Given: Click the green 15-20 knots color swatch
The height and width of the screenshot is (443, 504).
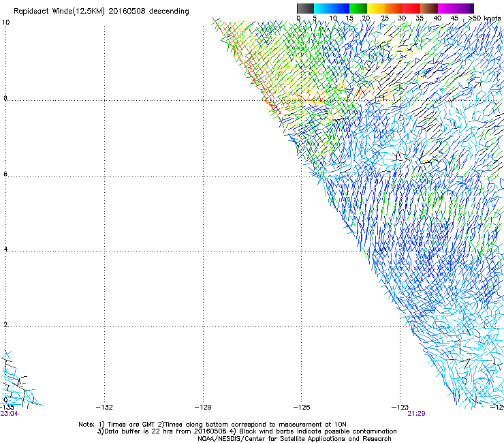Looking at the screenshot, I should 358,8.
